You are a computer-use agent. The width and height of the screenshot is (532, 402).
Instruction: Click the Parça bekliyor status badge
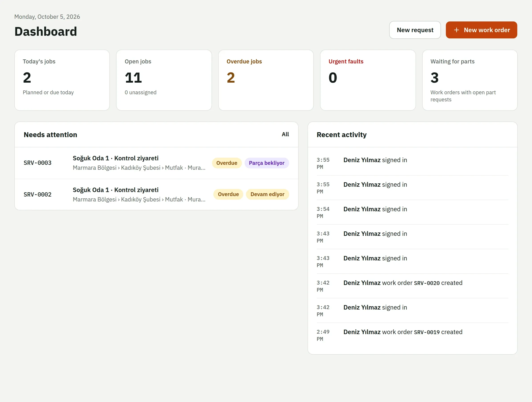(267, 163)
